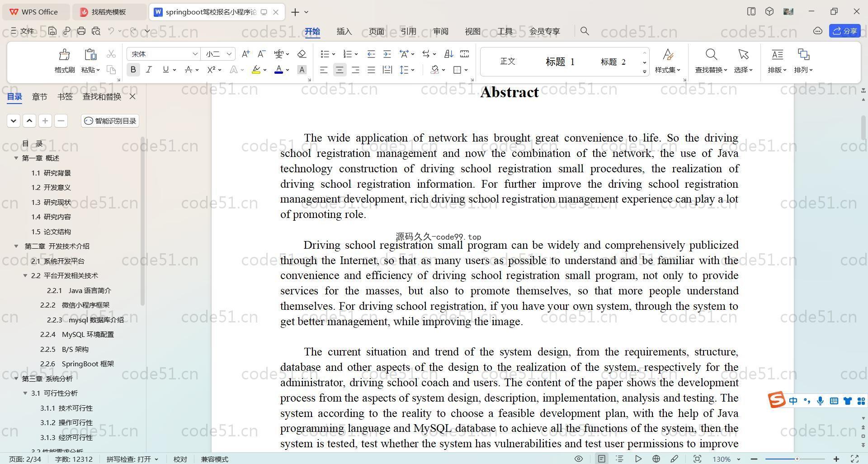Open the zoom 130% dropdown
Screen dimensions: 868x464
pyautogui.click(x=739, y=459)
